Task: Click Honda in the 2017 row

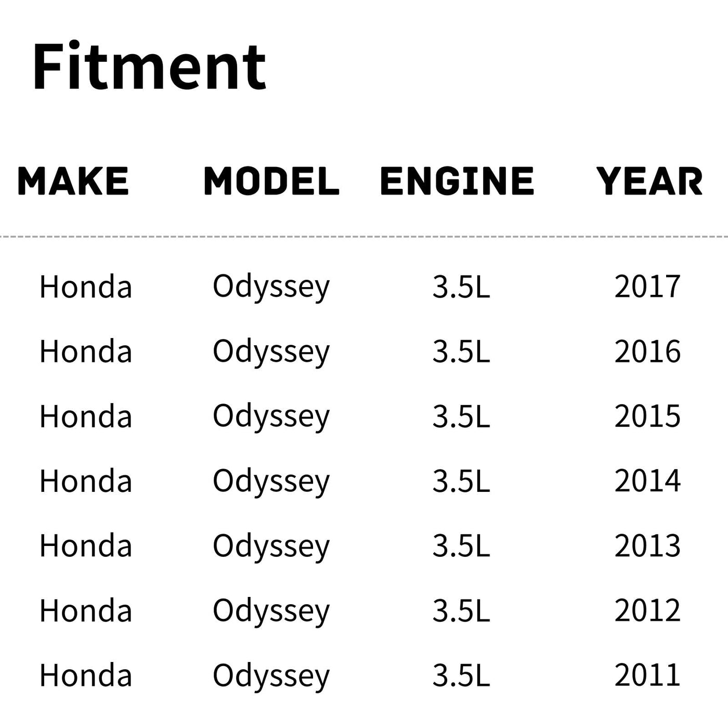Action: 86,287
